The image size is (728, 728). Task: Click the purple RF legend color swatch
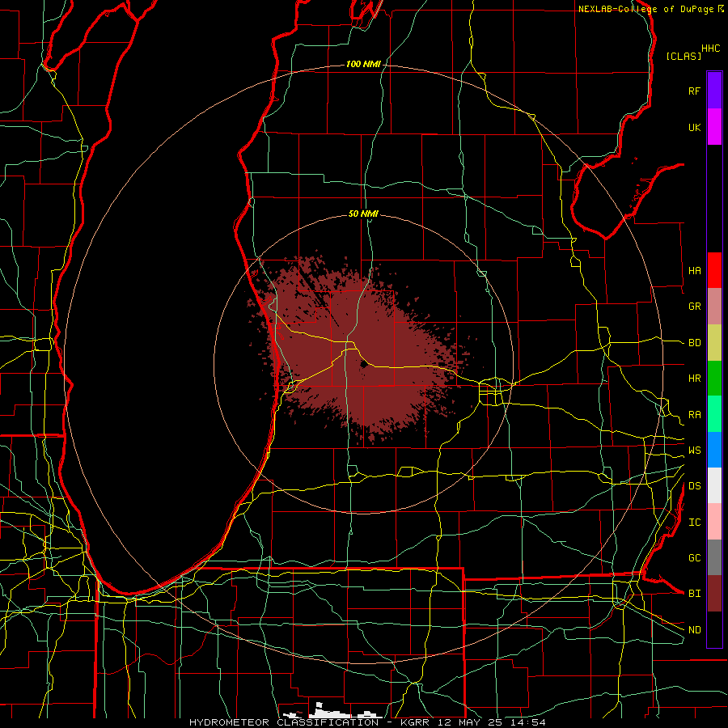[x=714, y=91]
